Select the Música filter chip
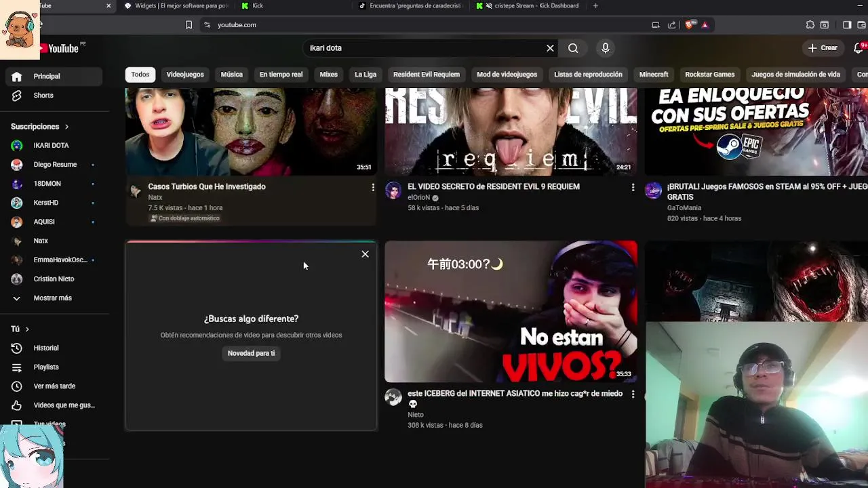The height and width of the screenshot is (488, 868). pos(231,75)
